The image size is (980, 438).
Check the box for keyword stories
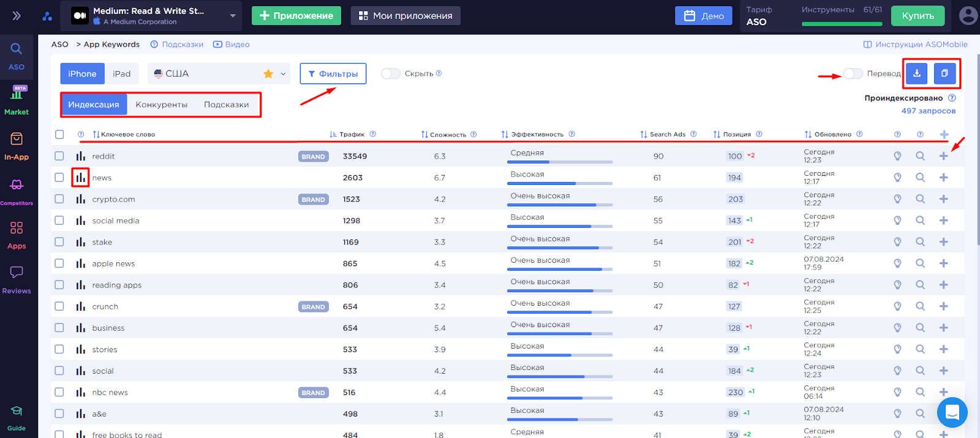[59, 349]
